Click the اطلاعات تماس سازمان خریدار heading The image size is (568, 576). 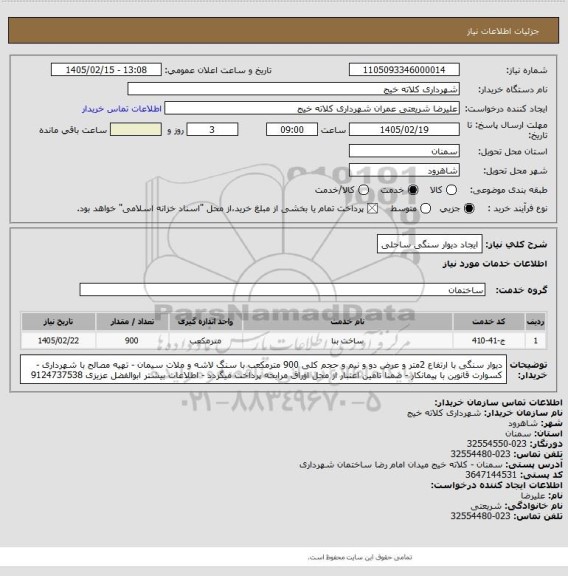click(x=498, y=402)
